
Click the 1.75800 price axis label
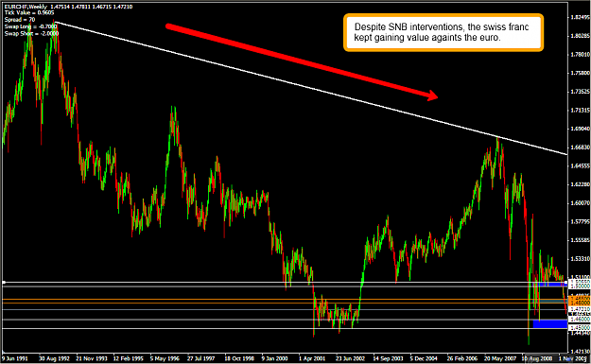click(581, 73)
